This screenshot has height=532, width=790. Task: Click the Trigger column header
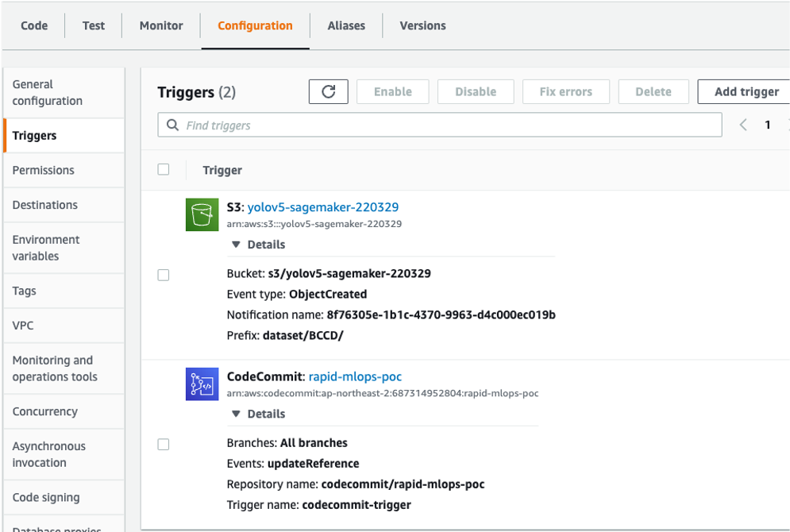click(x=222, y=170)
